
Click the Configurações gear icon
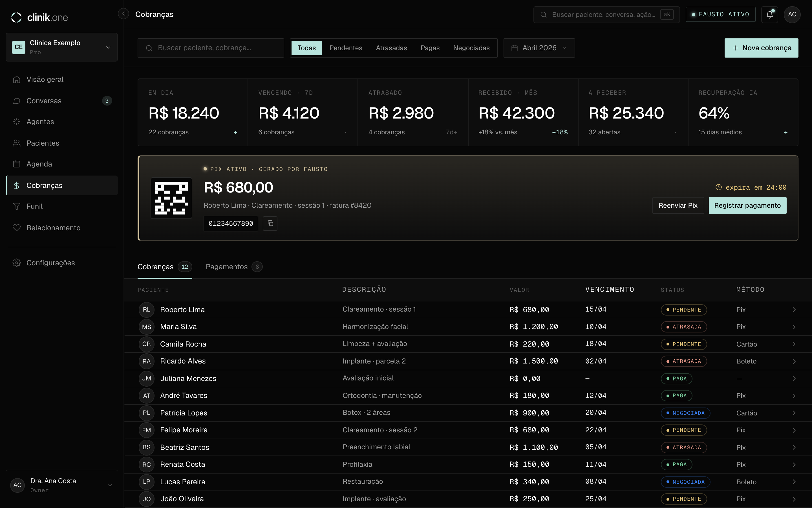(16, 263)
